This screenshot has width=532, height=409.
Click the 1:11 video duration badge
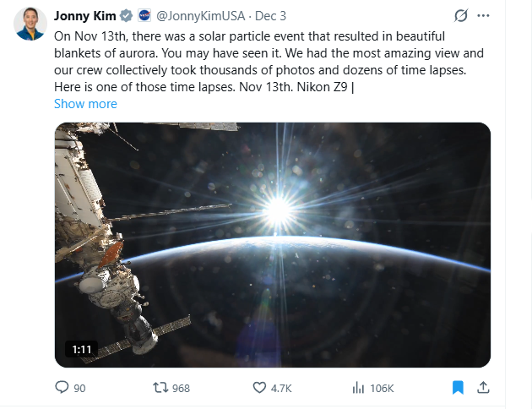click(81, 349)
